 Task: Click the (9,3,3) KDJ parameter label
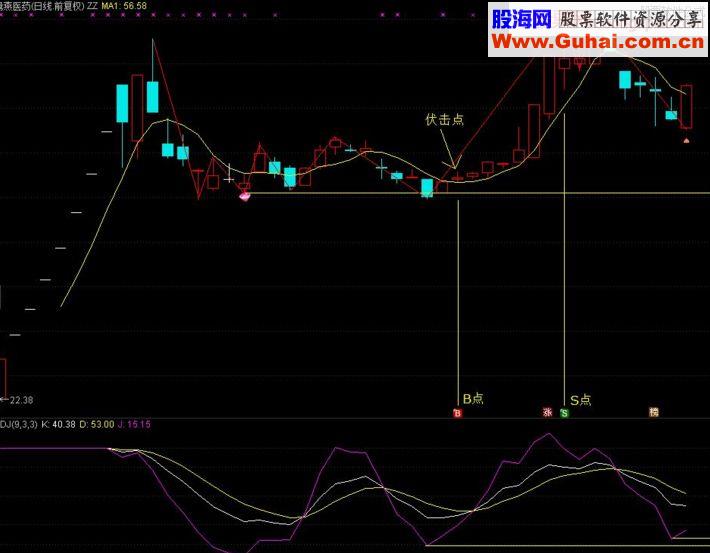pos(24,424)
